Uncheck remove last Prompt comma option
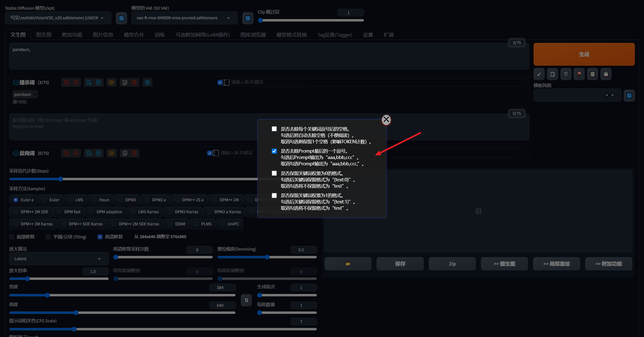 click(274, 151)
